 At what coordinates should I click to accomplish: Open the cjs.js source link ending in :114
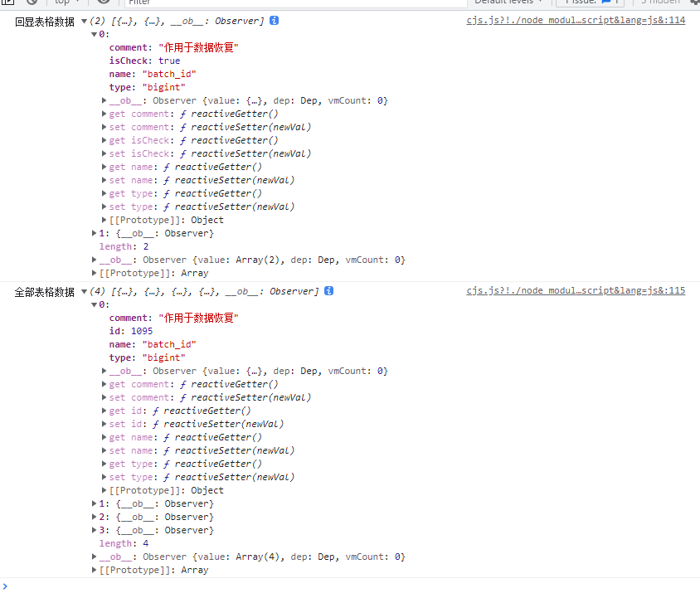[x=576, y=21]
